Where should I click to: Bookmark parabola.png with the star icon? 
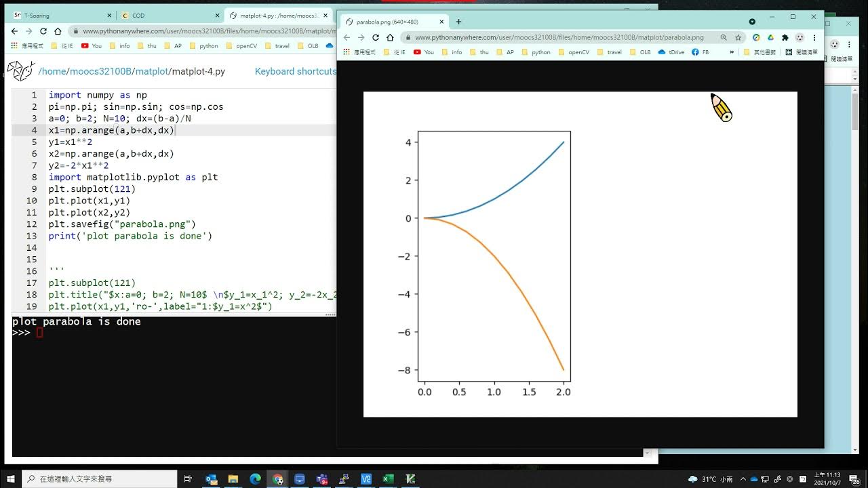coord(738,38)
